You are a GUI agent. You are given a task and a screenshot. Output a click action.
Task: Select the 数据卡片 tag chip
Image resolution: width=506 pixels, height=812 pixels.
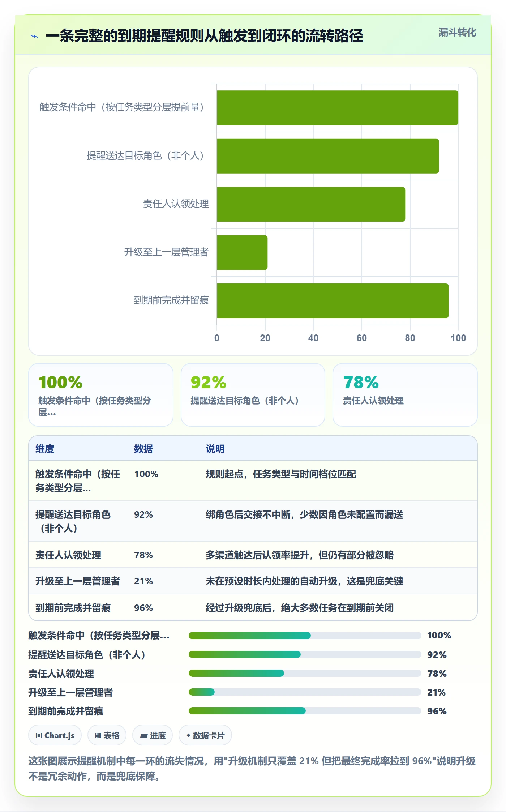(205, 735)
